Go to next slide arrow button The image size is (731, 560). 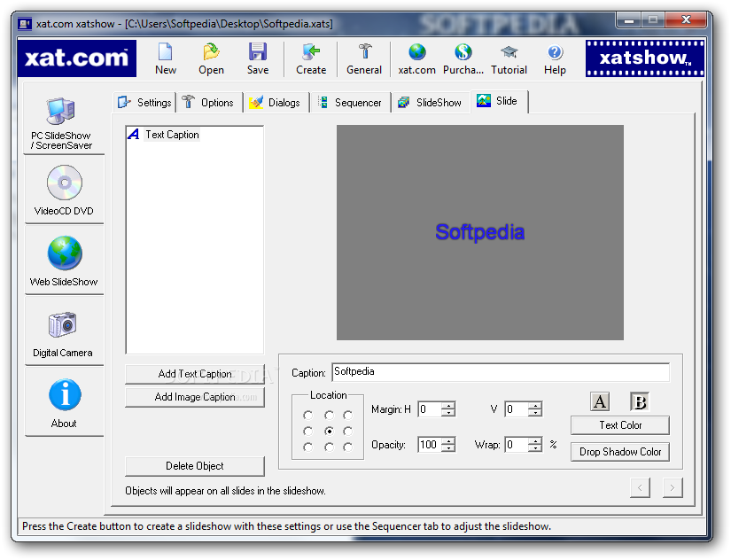673,487
